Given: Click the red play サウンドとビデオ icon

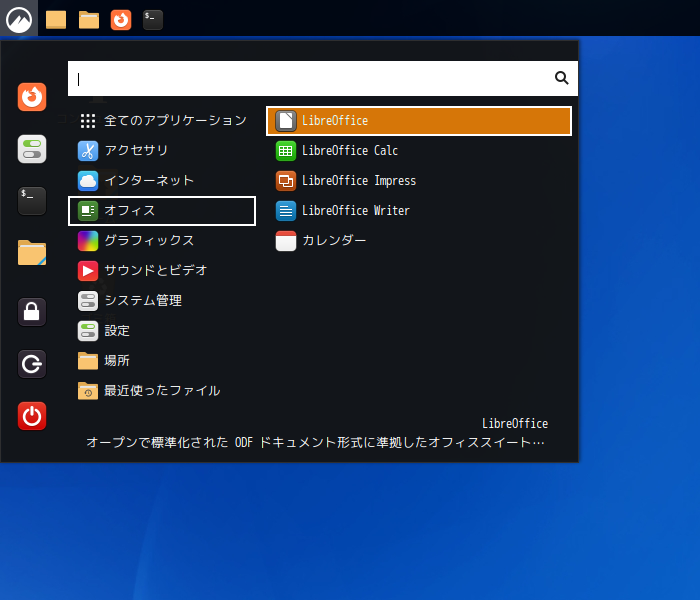Looking at the screenshot, I should (x=88, y=271).
